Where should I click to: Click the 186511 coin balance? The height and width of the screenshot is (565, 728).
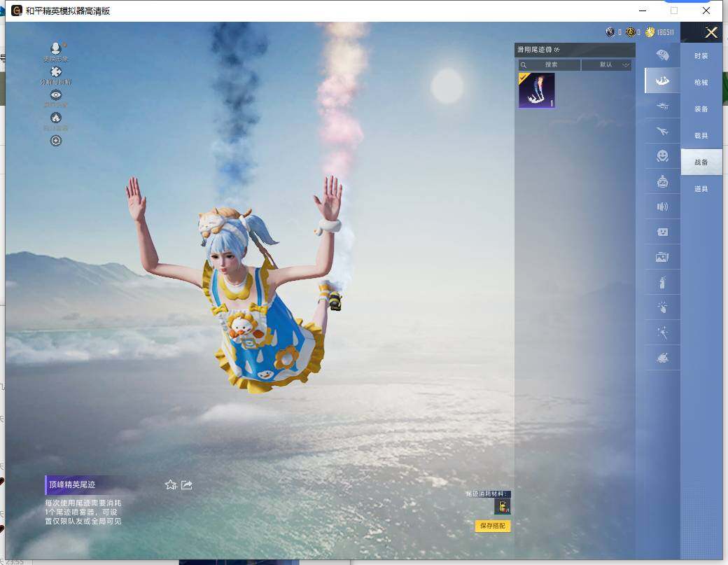click(x=665, y=32)
